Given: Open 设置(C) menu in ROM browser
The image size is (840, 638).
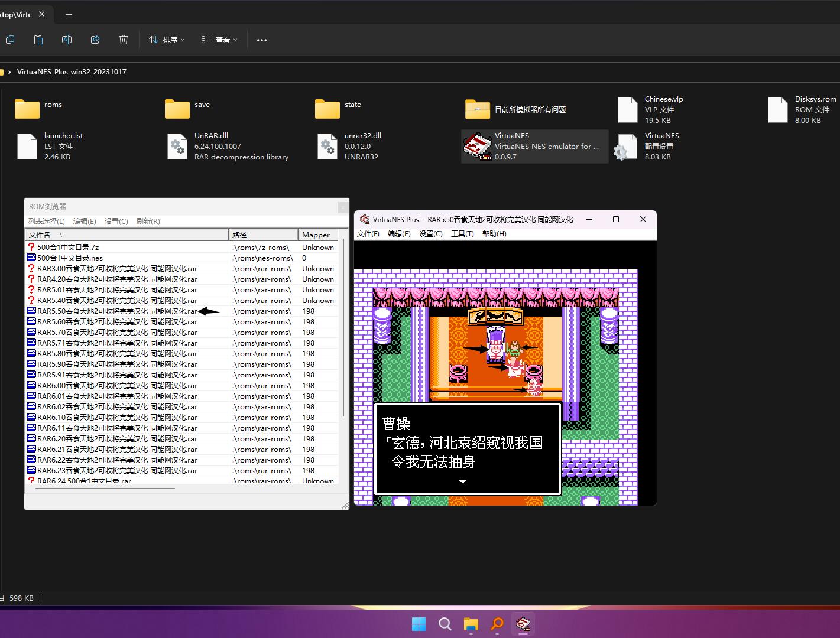Looking at the screenshot, I should coord(116,222).
